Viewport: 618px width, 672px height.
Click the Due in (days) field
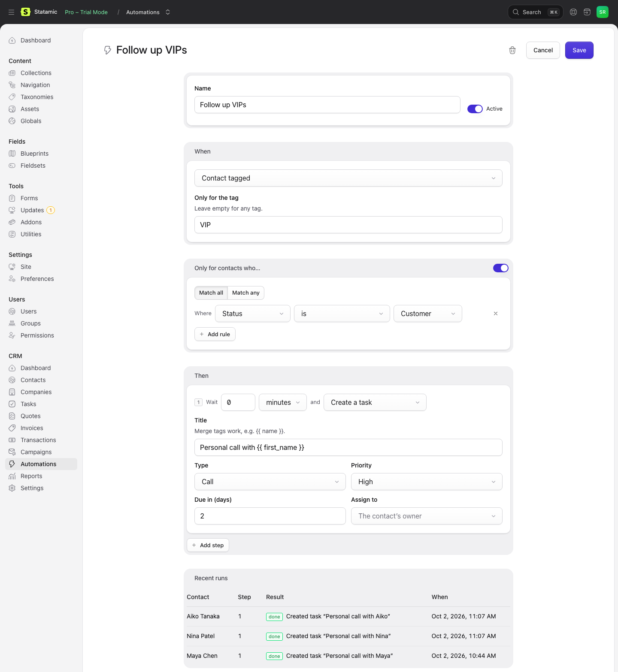(x=270, y=516)
